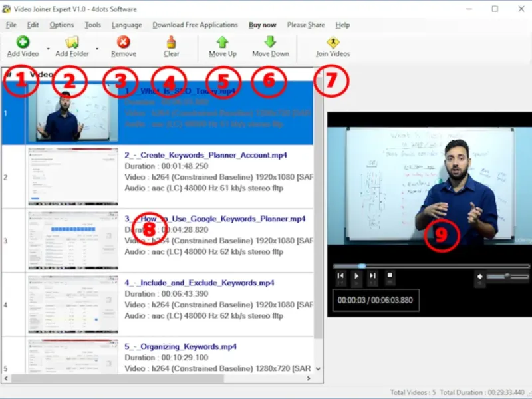Click the red Remove icon
This screenshot has width=532, height=399.
click(124, 42)
